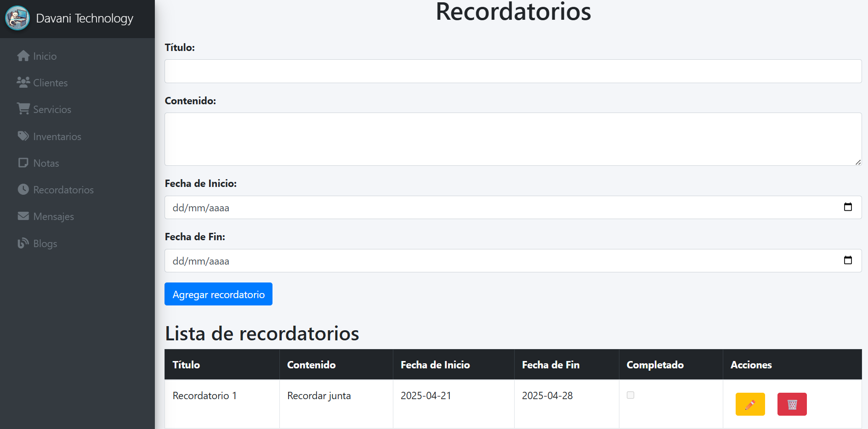Click the Davani Technology logo

click(x=17, y=18)
